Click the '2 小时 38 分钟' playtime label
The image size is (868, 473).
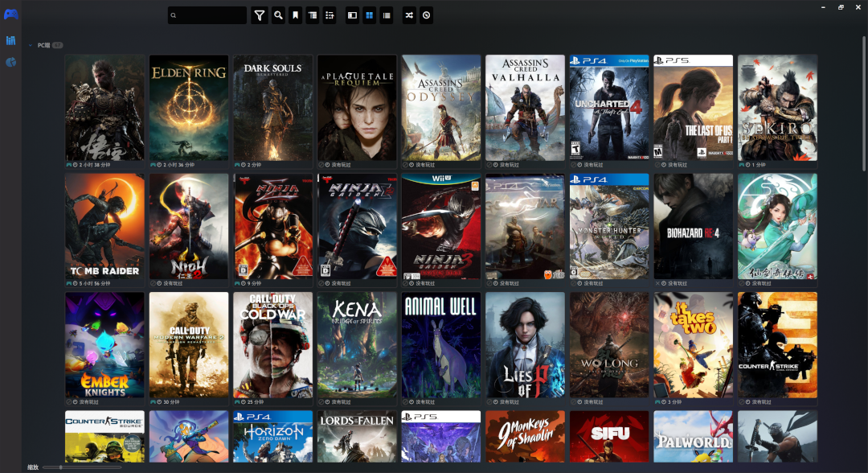point(95,165)
